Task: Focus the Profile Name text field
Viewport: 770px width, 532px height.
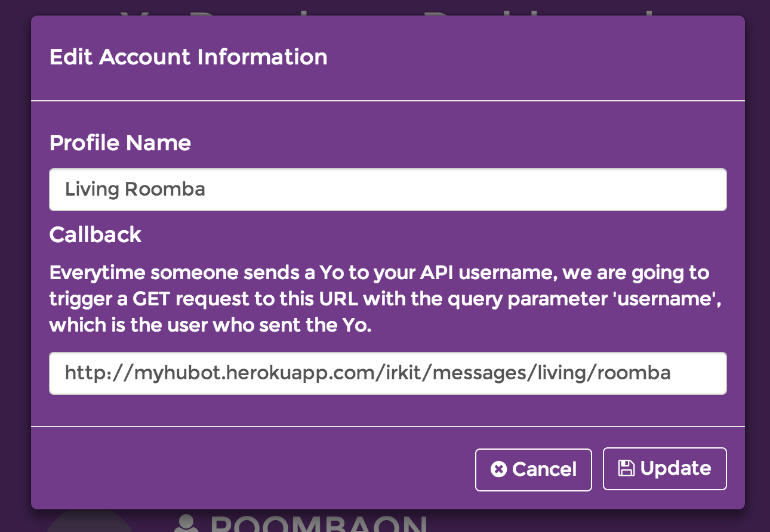Action: (x=387, y=190)
